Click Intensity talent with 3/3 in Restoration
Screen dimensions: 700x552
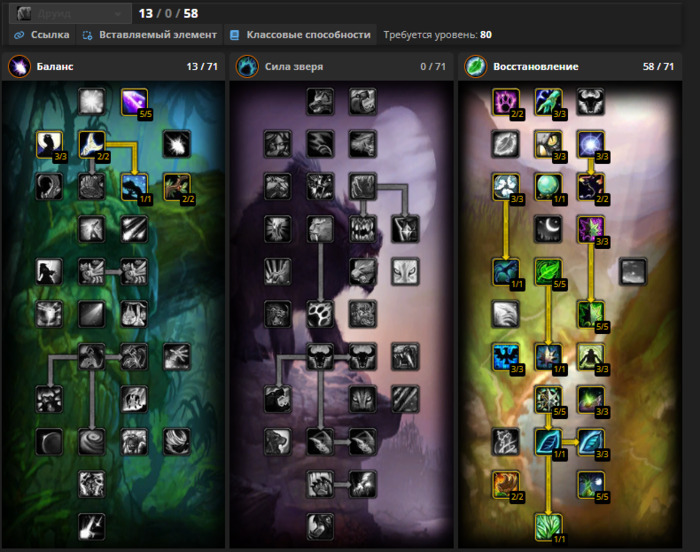tap(506, 187)
